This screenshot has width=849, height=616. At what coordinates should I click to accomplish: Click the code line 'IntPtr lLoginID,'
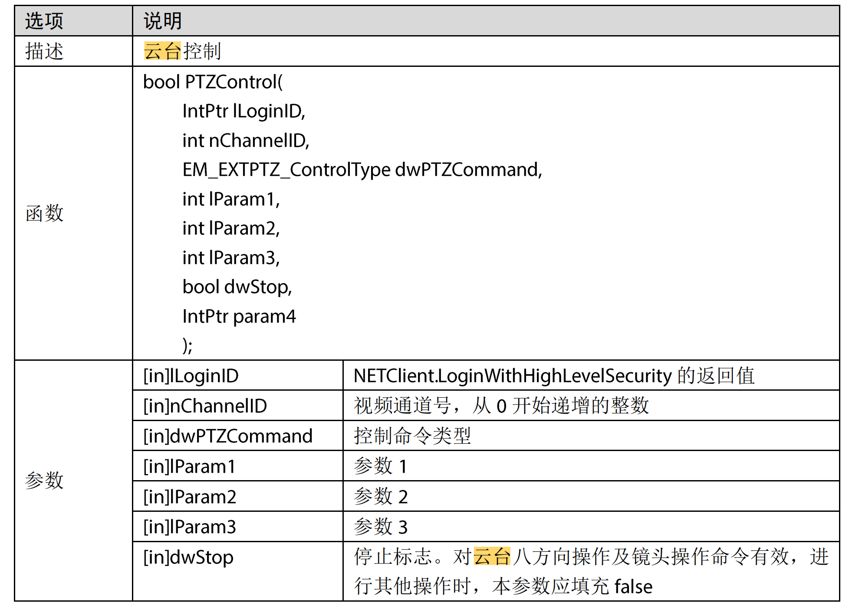pos(244,111)
